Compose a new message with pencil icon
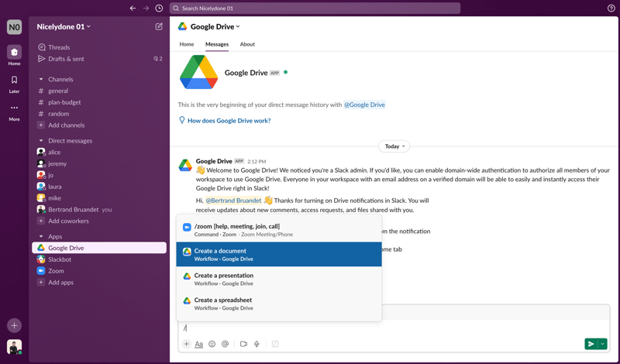Image resolution: width=620 pixels, height=364 pixels. 159,26
